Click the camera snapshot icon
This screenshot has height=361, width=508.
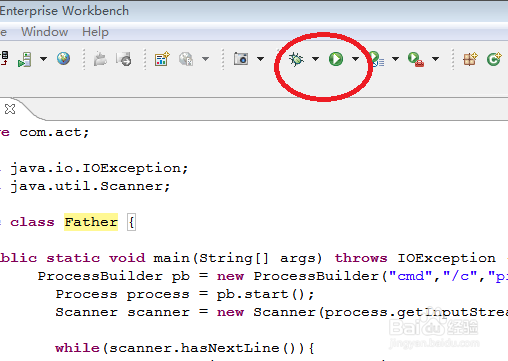coord(241,59)
